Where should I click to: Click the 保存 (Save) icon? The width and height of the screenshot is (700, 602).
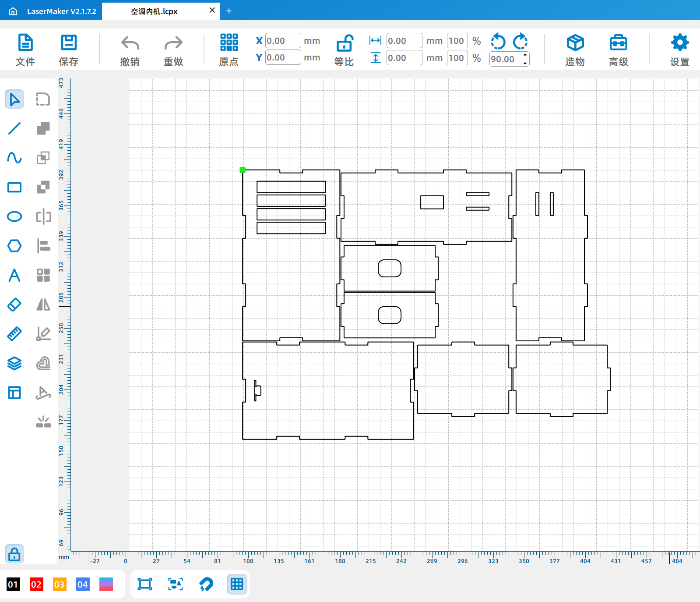click(x=69, y=43)
